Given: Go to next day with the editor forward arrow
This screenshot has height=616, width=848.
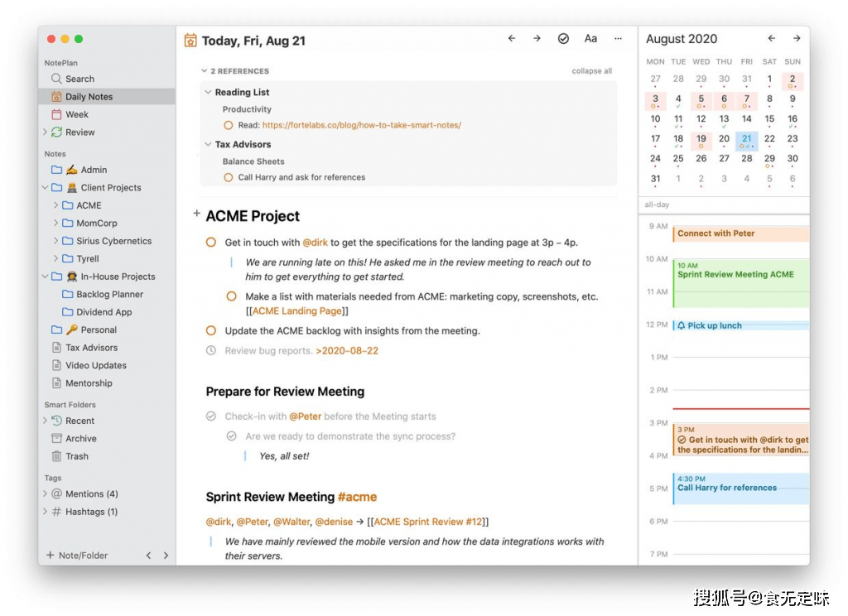Looking at the screenshot, I should pos(537,38).
